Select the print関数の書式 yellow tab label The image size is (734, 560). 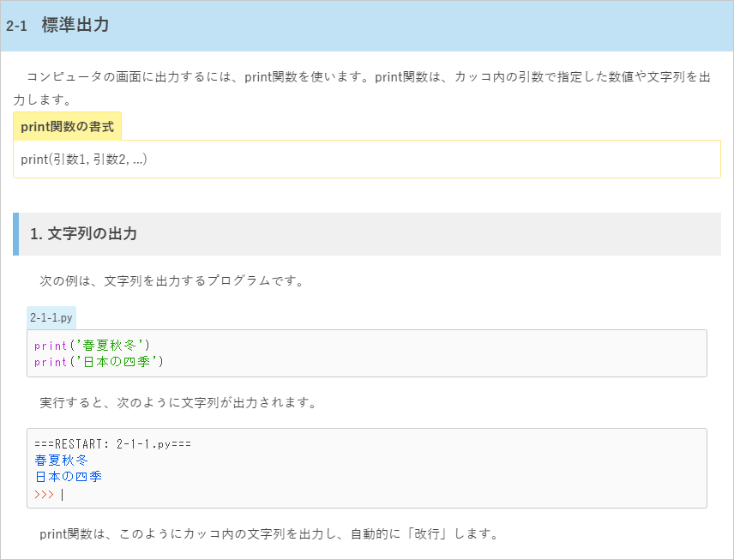[68, 126]
